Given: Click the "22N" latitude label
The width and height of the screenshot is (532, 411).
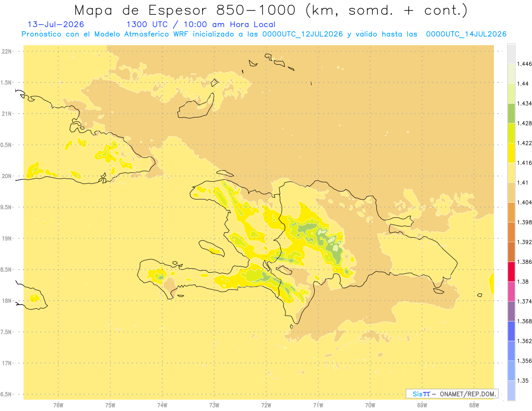Looking at the screenshot, I should (x=8, y=51).
